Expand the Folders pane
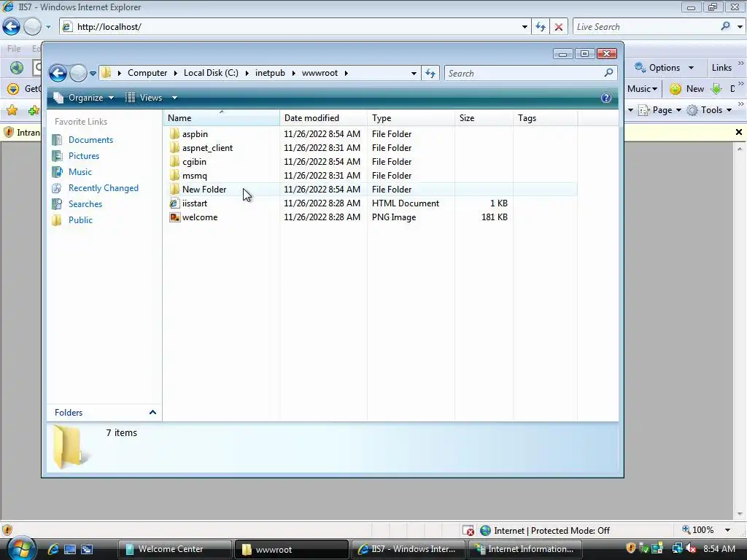747x560 pixels. pyautogui.click(x=152, y=413)
